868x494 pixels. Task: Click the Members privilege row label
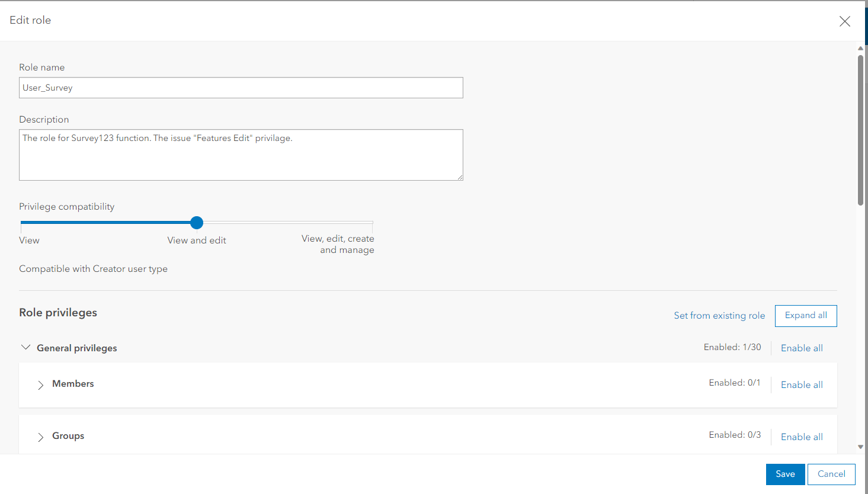pyautogui.click(x=73, y=384)
